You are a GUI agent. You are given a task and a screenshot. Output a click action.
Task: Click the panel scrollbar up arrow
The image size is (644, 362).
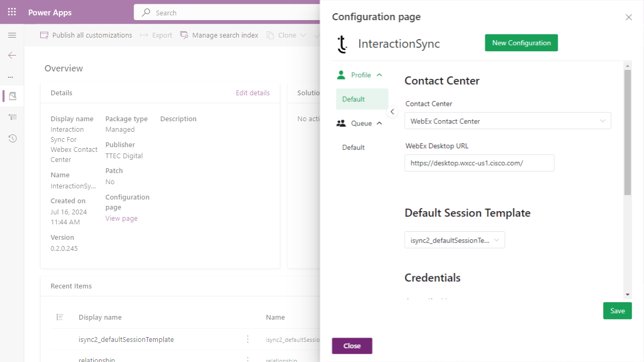tap(628, 66)
